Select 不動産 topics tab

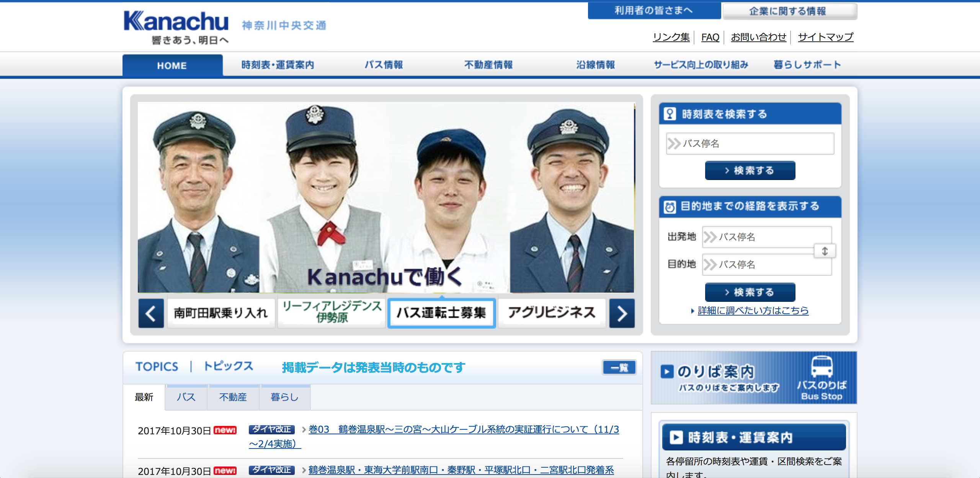pyautogui.click(x=233, y=397)
